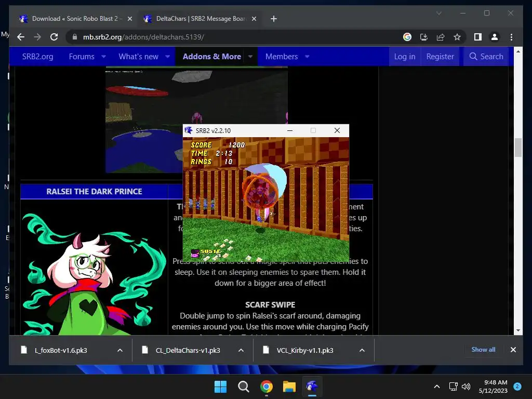
Task: Open Windows taskbar Search
Action: (243, 387)
